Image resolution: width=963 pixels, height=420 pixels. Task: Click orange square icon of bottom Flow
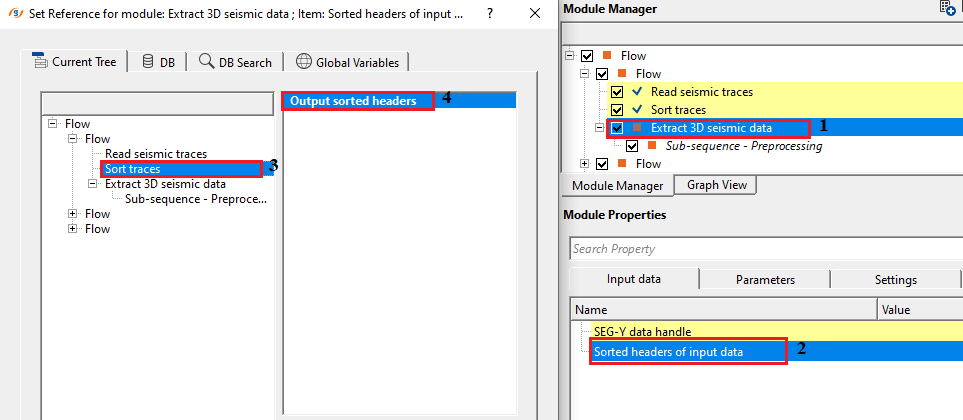[x=623, y=164]
